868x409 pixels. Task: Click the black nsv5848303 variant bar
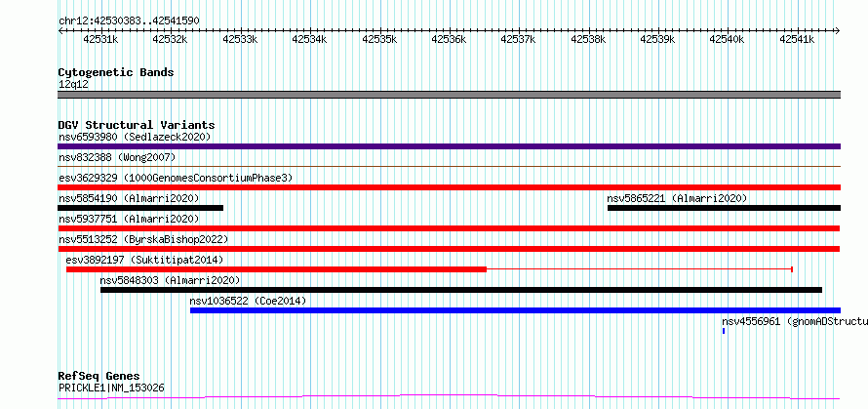pyautogui.click(x=461, y=290)
